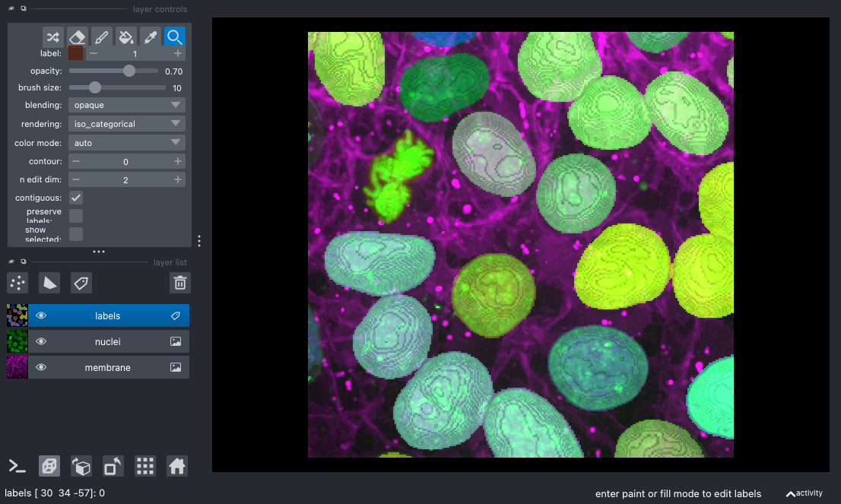
Task: Select the eraser tool
Action: tap(78, 36)
